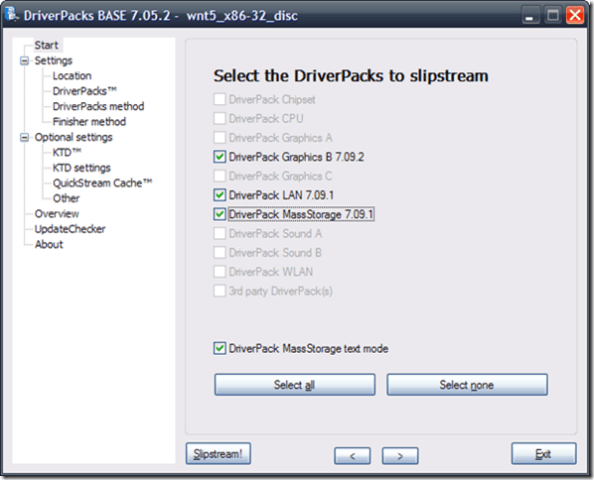The width and height of the screenshot is (594, 480).
Task: Open the About page
Action: (x=49, y=244)
